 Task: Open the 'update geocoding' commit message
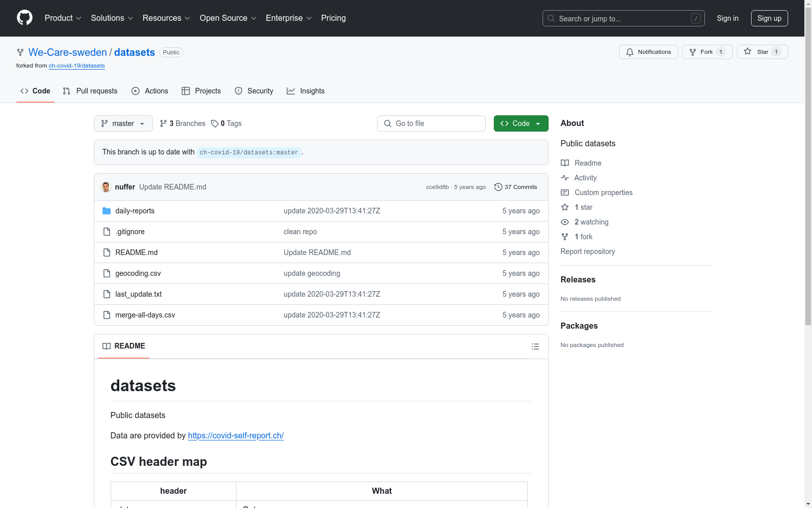click(x=312, y=273)
